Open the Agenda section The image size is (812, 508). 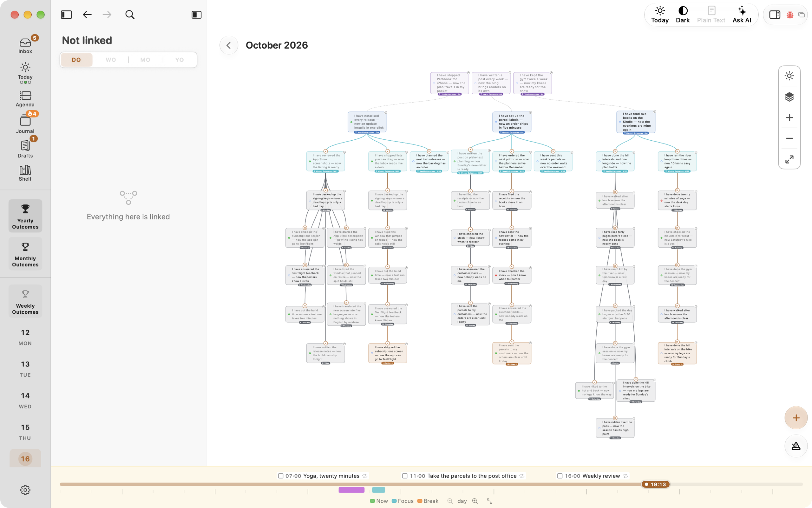coord(25,99)
